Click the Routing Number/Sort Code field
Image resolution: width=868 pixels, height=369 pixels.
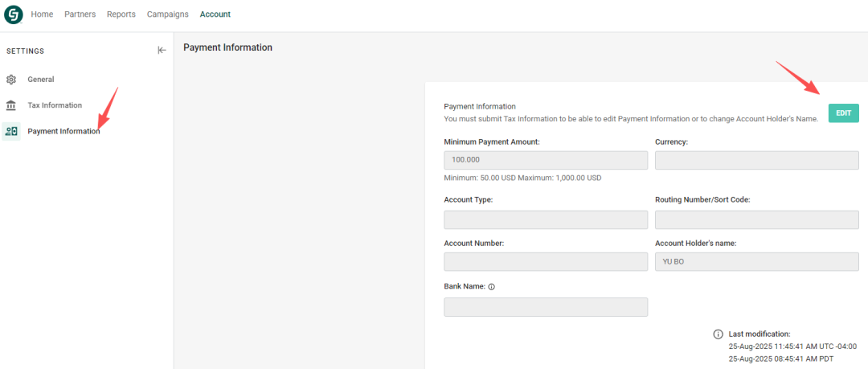pyautogui.click(x=756, y=219)
